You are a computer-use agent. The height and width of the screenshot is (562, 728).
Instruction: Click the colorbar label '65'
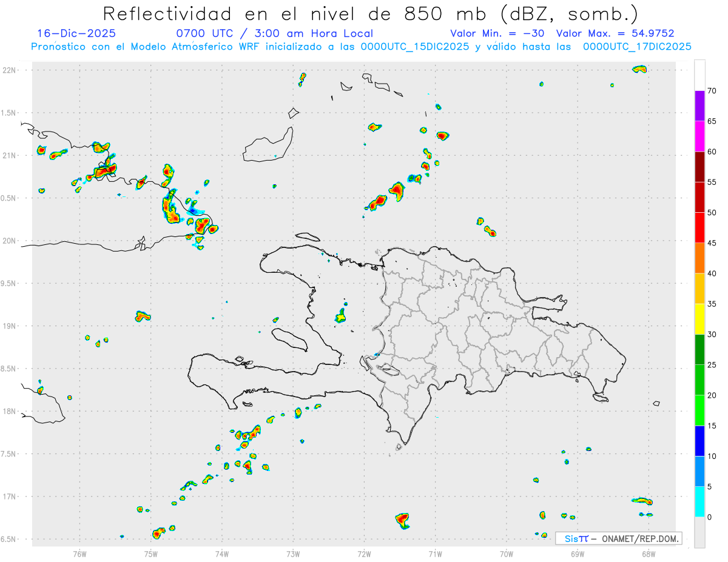tap(712, 121)
